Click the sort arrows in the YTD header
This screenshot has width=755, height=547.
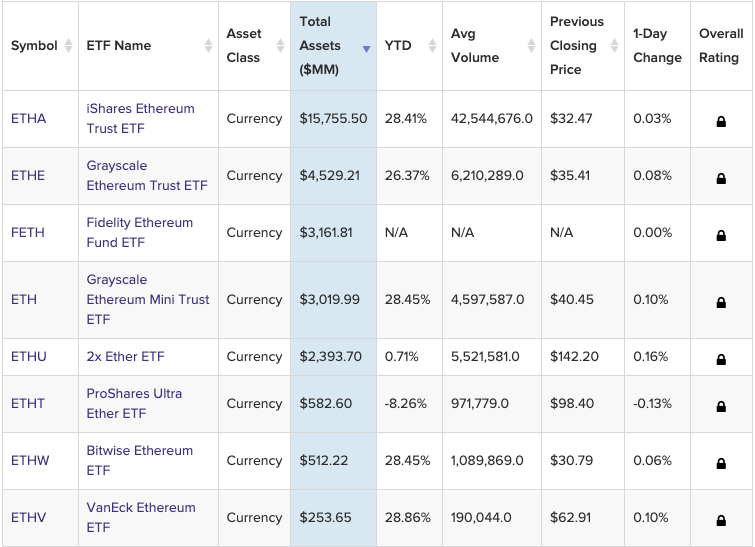[432, 46]
